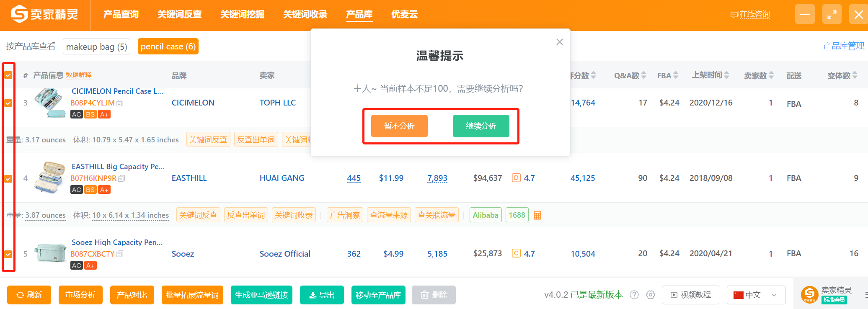Open the settings gear icon
The image size is (868, 309).
click(x=650, y=295)
